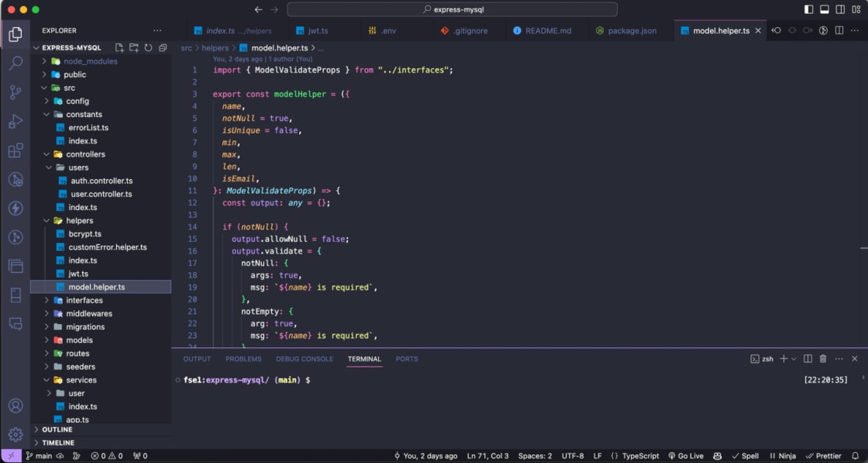Open the Source Control view
The width and height of the screenshot is (868, 463).
point(15,92)
